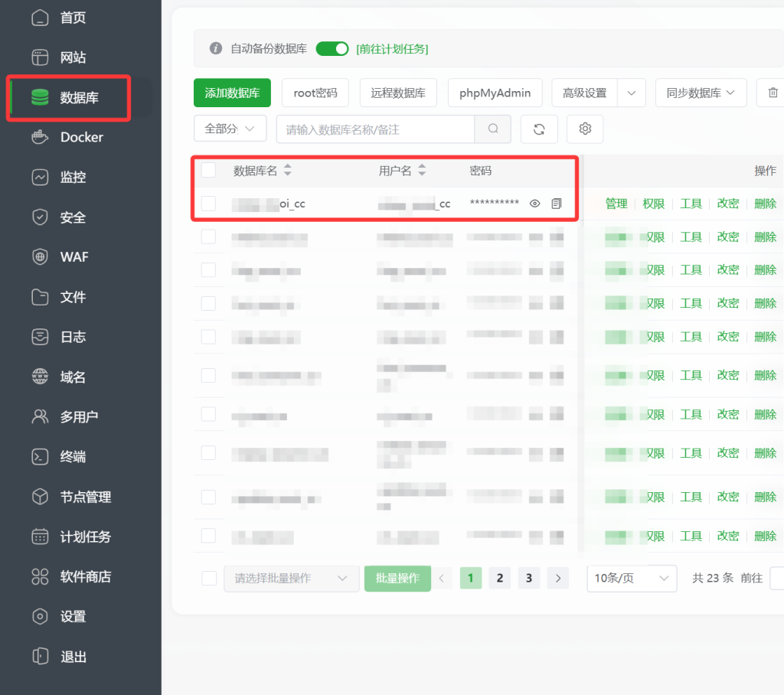Click the green 添加数据库 button
Viewport: 784px width, 695px height.
pos(232,93)
